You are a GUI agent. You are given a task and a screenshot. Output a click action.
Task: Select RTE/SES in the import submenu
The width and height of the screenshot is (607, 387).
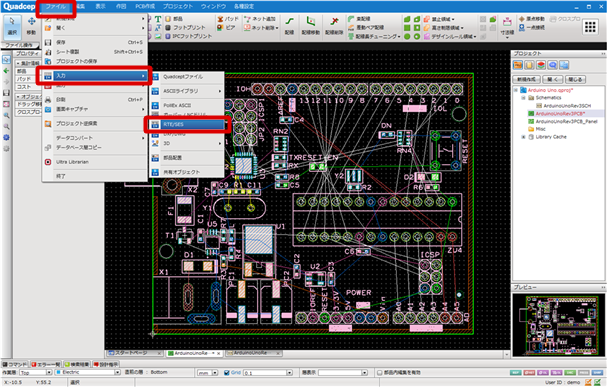[187, 124]
